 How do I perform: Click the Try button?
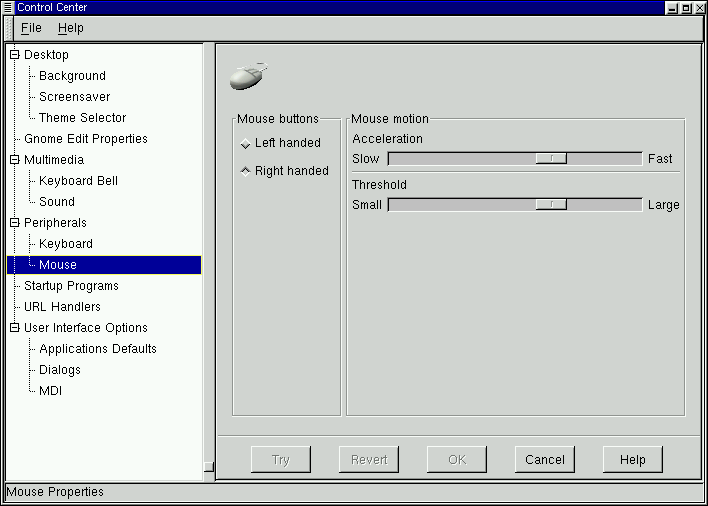281,460
